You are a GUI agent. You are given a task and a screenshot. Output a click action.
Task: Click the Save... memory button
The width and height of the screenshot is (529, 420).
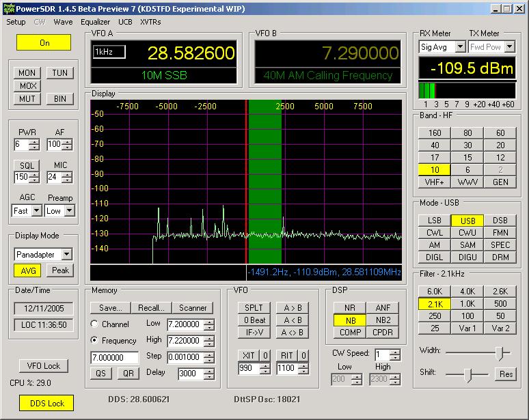click(110, 308)
